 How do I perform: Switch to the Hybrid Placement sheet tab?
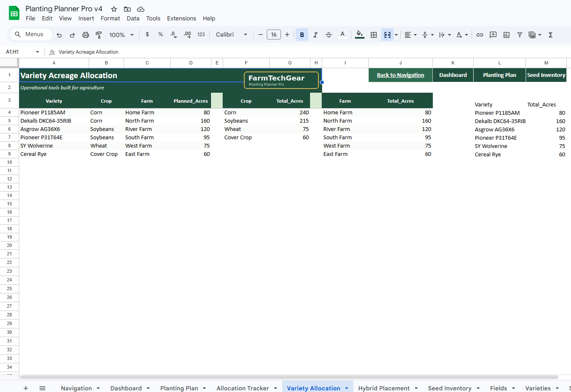[x=384, y=388]
